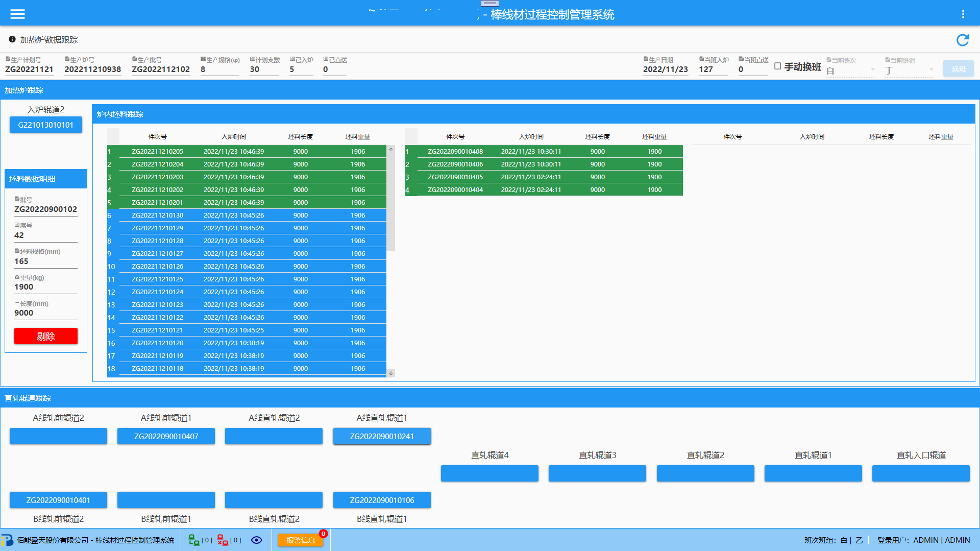This screenshot has height=551, width=980.
Task: Click the 登录用户 ADMIN text
Action: tap(924, 540)
